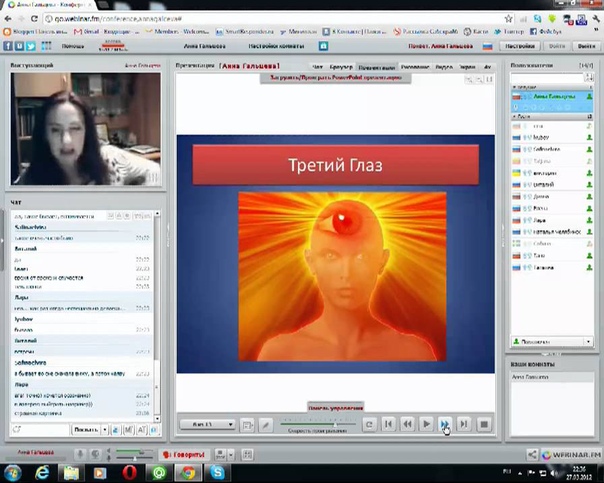The width and height of the screenshot is (604, 483).
Task: Toggle the M moderation icon in chat
Action: pos(128,429)
